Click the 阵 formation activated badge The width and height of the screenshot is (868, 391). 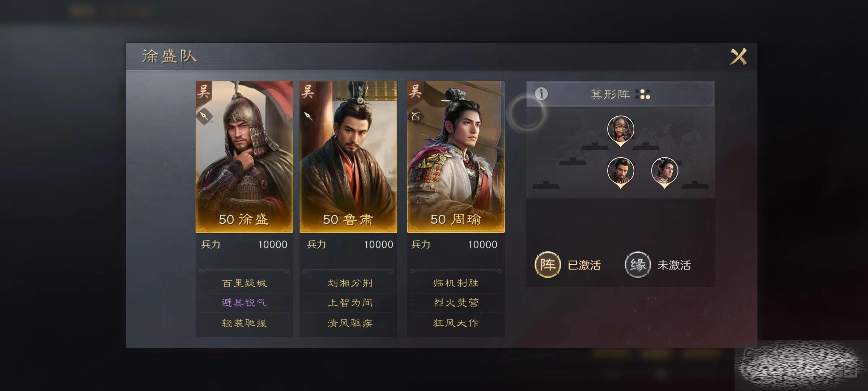click(x=548, y=265)
